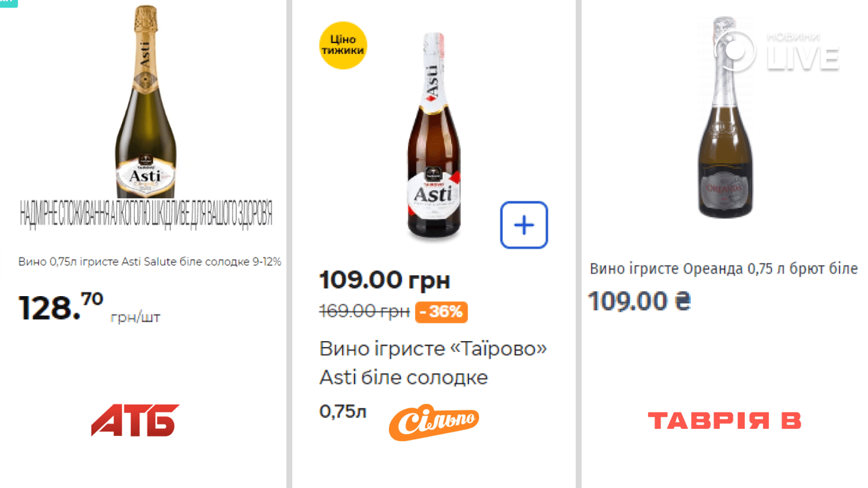Open the 'Вино ігристе Ореанда' product title
Viewport: 868px width, 488px height.
tap(723, 269)
